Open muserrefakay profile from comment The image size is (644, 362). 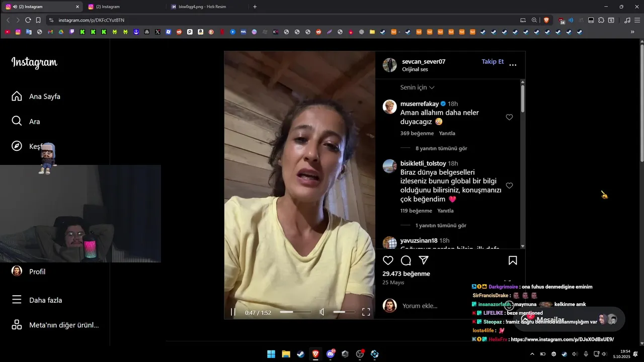click(420, 104)
